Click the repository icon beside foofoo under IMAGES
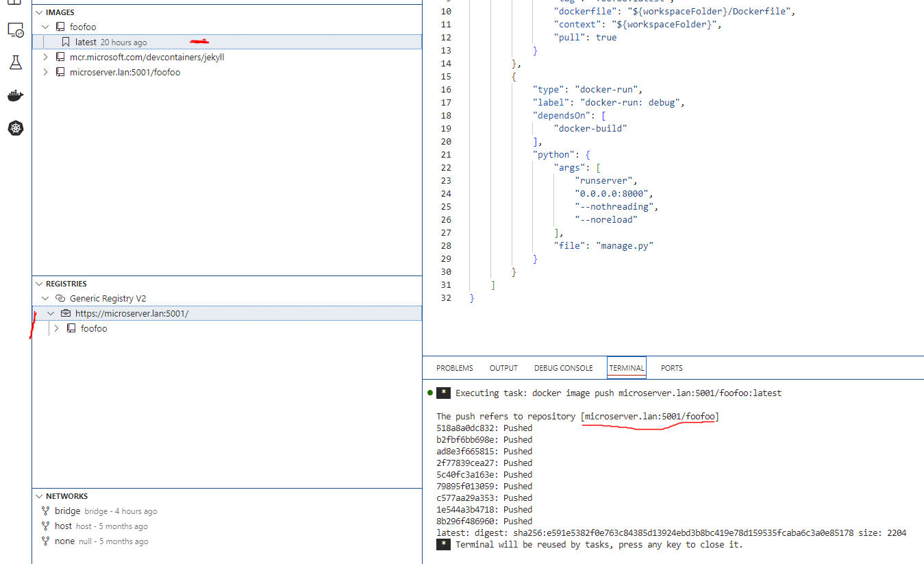Image resolution: width=924 pixels, height=564 pixels. [x=60, y=27]
